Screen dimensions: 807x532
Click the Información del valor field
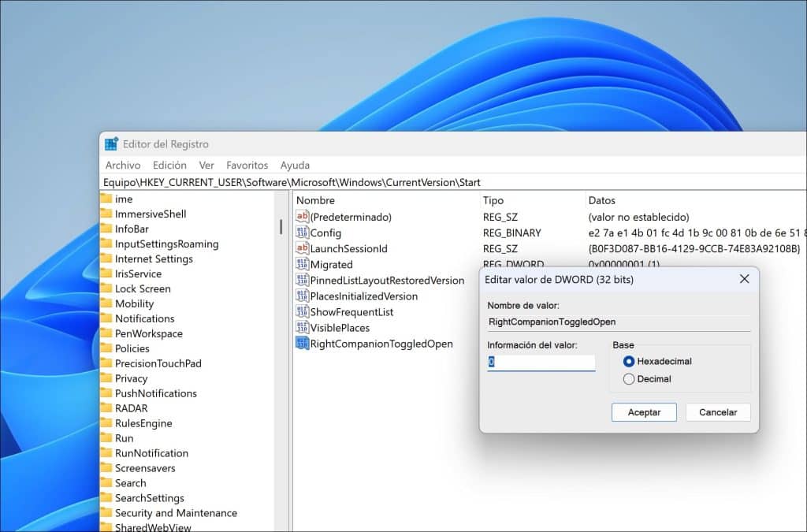(541, 363)
